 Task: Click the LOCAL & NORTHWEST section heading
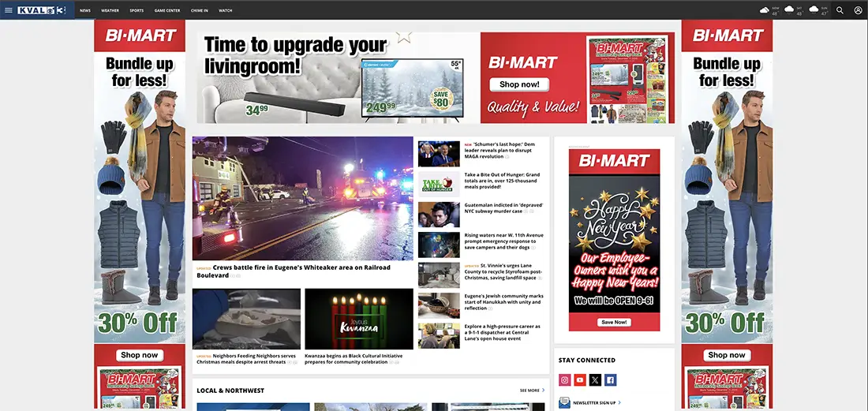pyautogui.click(x=230, y=390)
